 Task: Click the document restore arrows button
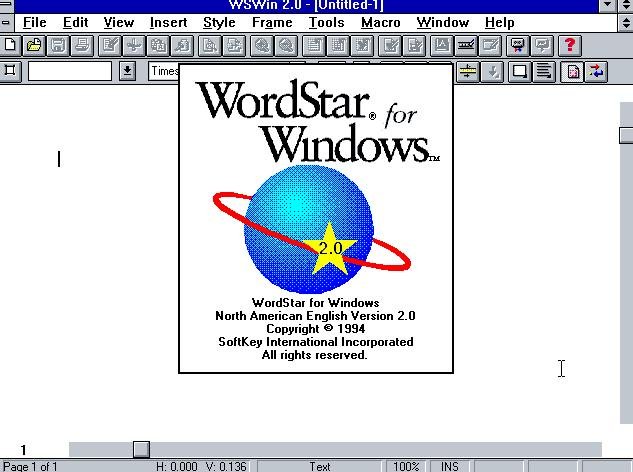click(x=625, y=23)
